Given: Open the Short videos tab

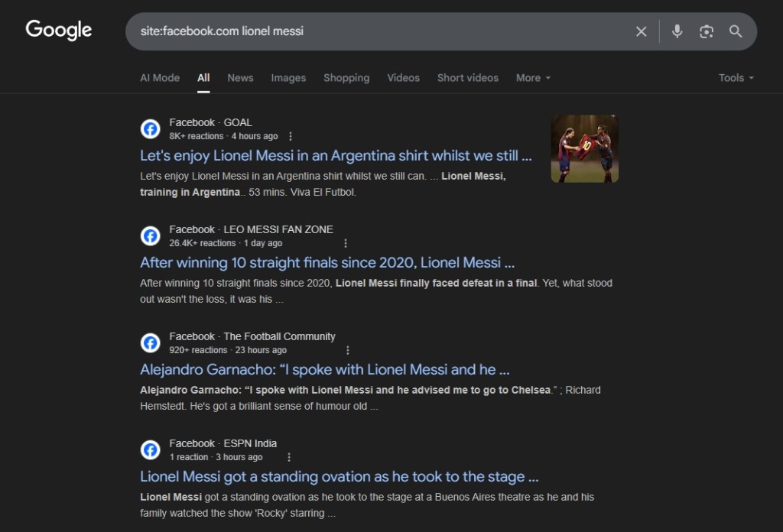Looking at the screenshot, I should pyautogui.click(x=468, y=78).
